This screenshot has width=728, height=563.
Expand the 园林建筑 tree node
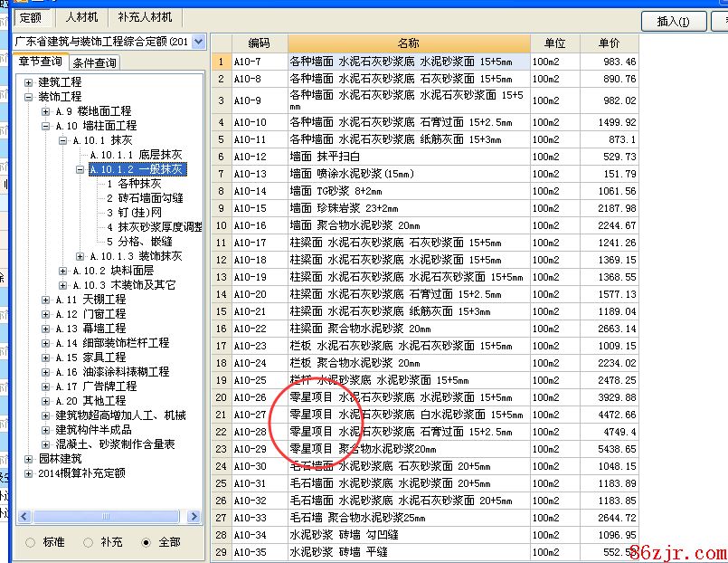[29, 459]
